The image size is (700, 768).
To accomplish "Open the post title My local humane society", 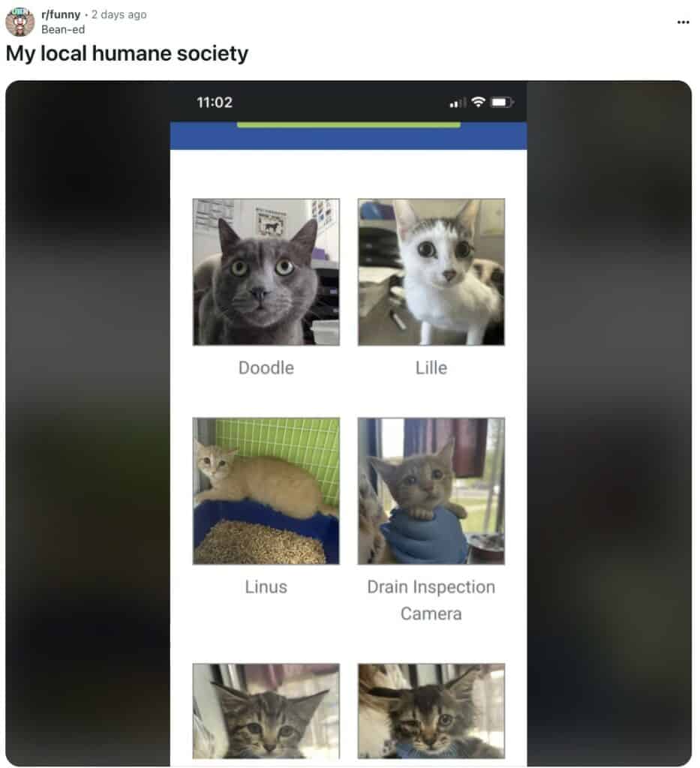I will (x=127, y=53).
